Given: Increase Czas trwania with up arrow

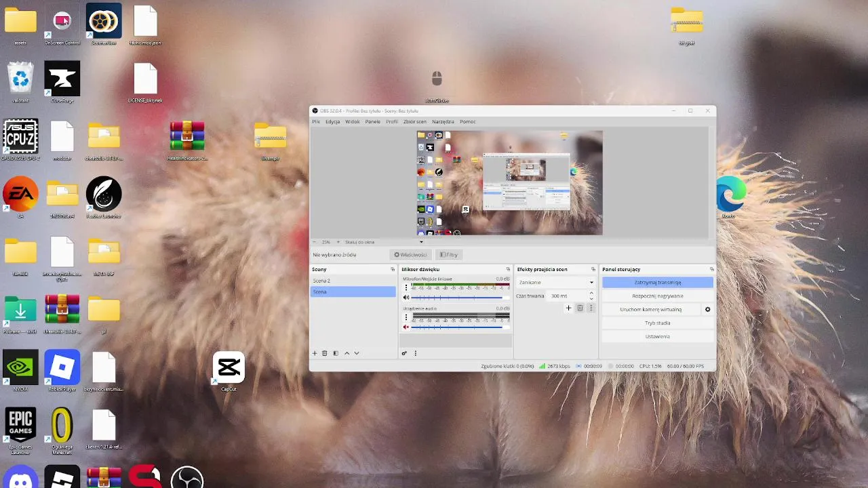Looking at the screenshot, I should [591, 293].
